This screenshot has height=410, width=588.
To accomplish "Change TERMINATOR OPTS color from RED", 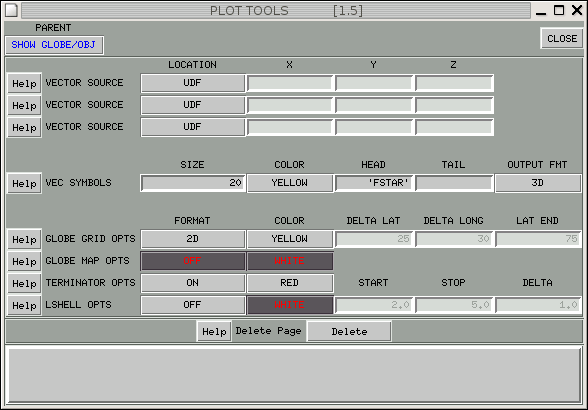I will [290, 283].
